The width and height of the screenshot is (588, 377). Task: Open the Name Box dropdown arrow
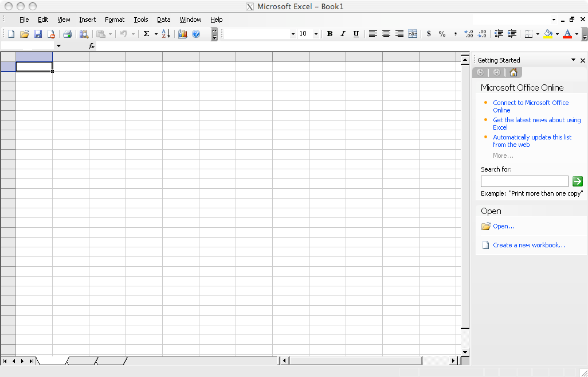58,46
